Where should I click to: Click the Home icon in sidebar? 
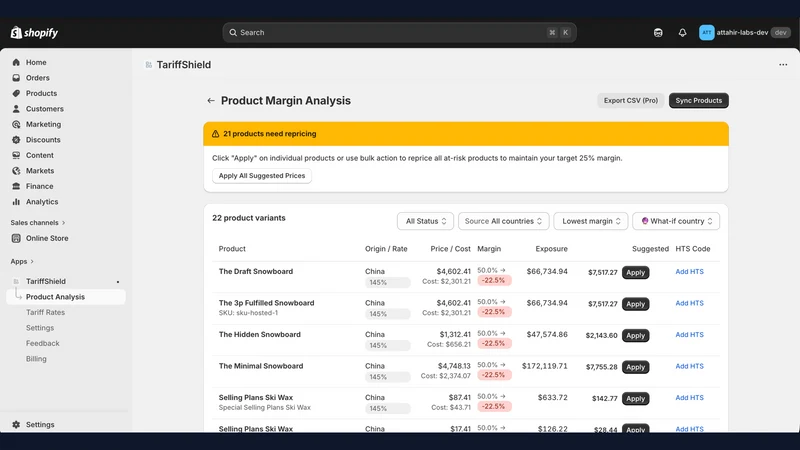(16, 62)
